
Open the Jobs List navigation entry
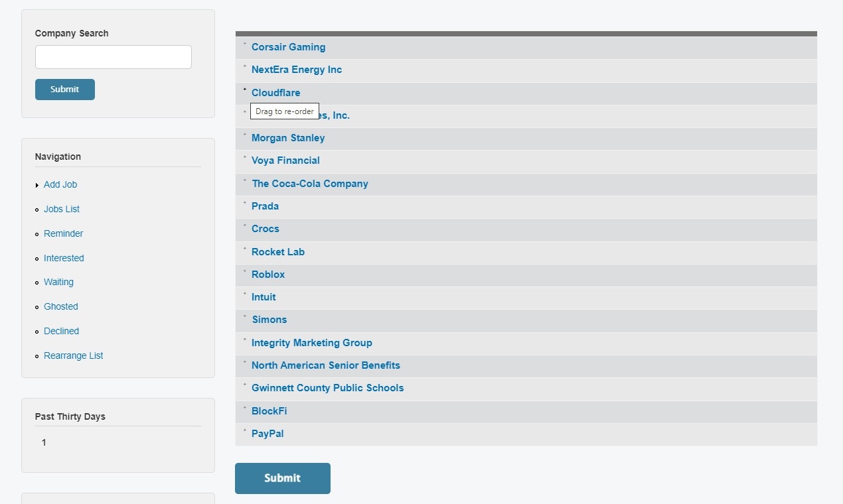click(61, 209)
